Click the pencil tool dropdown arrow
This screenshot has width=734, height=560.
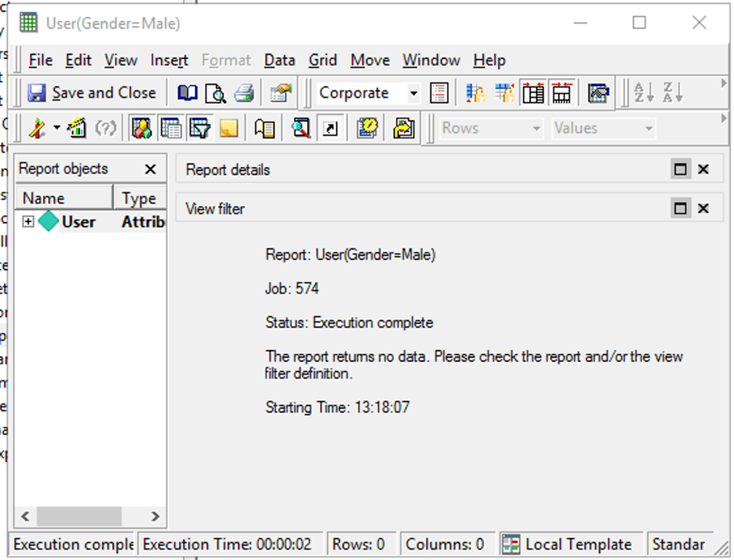tap(57, 128)
